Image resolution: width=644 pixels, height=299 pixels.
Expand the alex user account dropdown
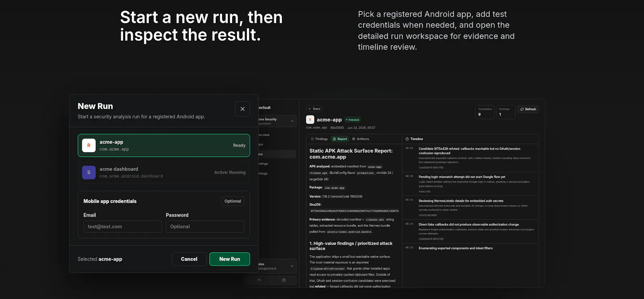click(x=277, y=266)
